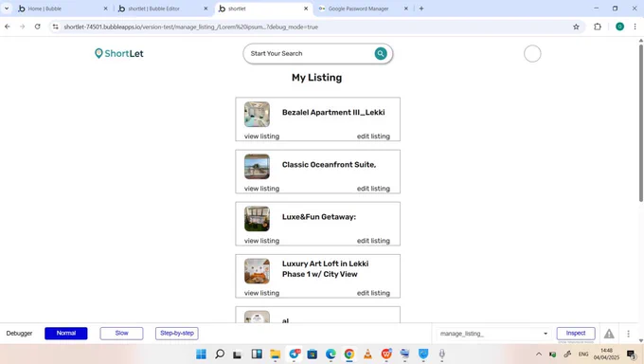This screenshot has width=644, height=364.
Task: Click Luxe&Fun Getaway thumbnail
Action: 257,219
